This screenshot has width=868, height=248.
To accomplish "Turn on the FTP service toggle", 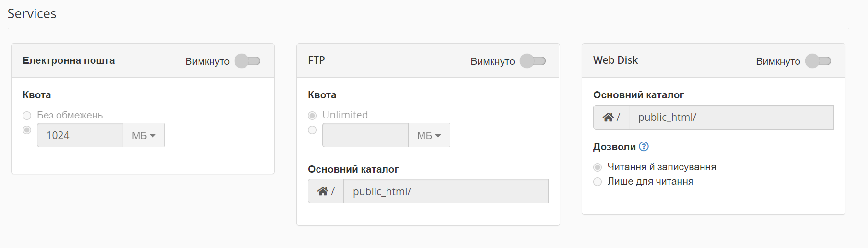I will tap(533, 61).
